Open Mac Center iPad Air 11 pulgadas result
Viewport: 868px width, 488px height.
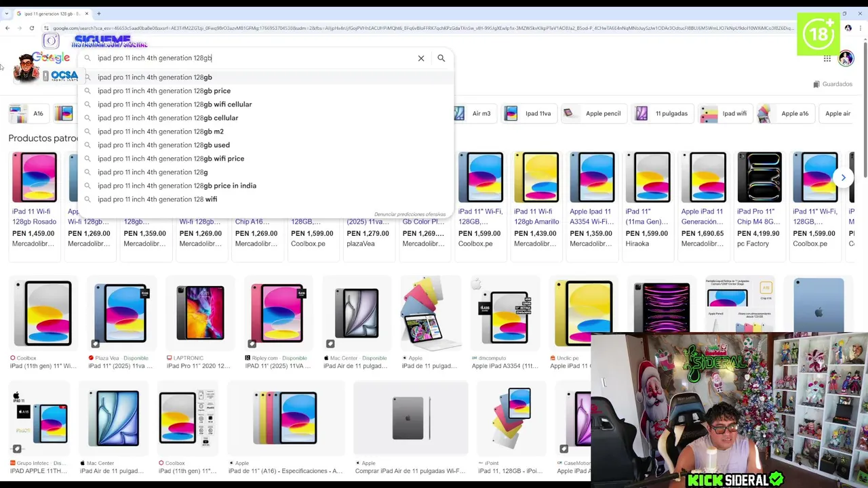(356, 324)
